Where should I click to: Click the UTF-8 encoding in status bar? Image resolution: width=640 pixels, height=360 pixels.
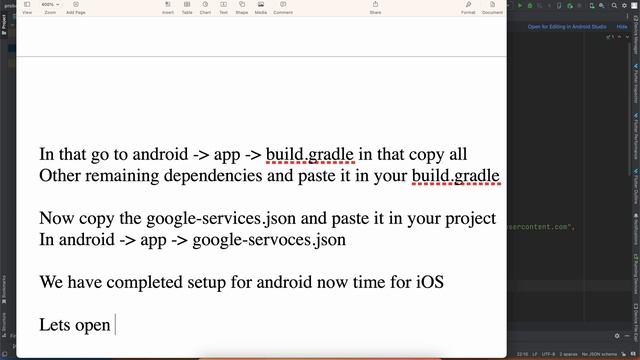pyautogui.click(x=548, y=354)
